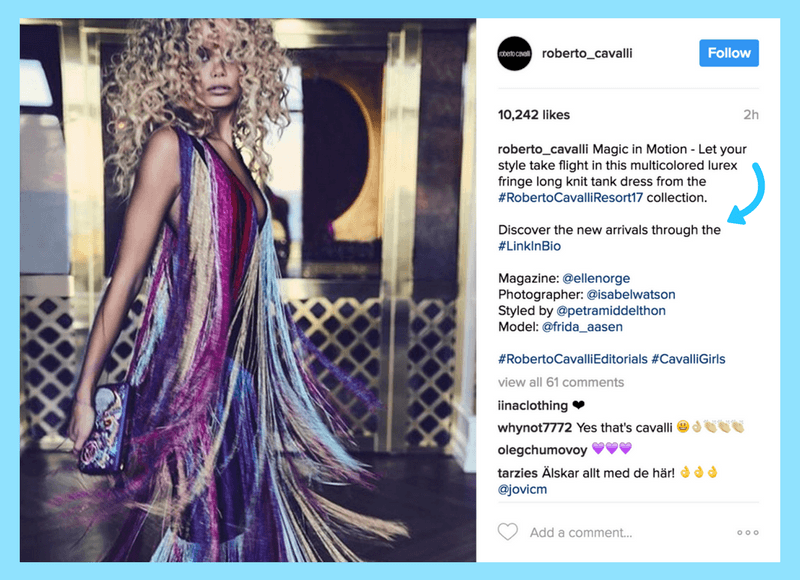Open the #CavalliGirls hashtag

(688, 359)
